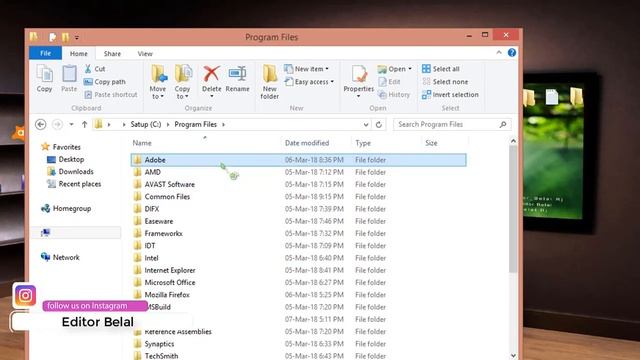
Task: Choose Copy path in the ribbon
Action: pos(105,82)
